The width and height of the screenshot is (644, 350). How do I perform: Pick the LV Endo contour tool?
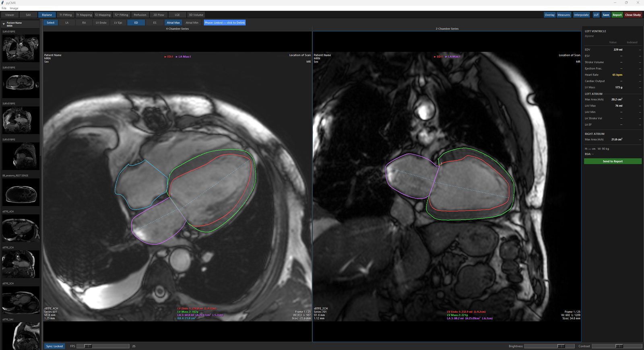click(x=101, y=23)
